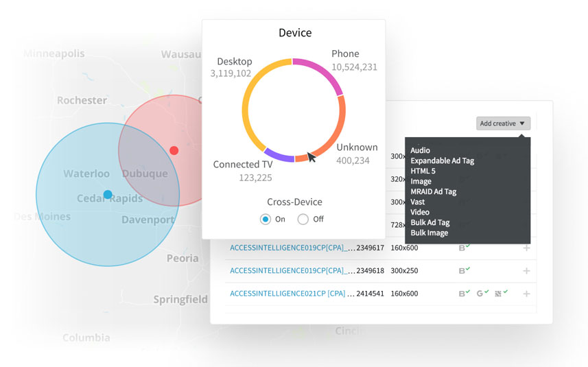This screenshot has width=588, height=367.
Task: Choose Video from the menu
Action: 420,212
